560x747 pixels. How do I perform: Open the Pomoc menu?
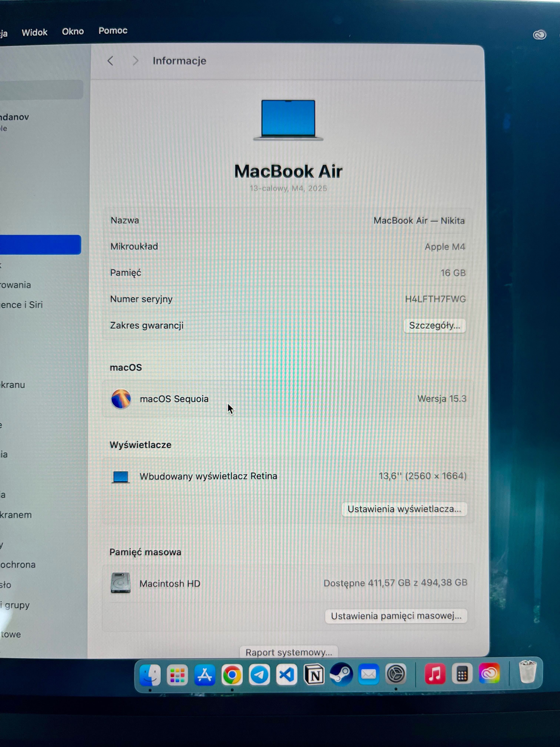(113, 31)
